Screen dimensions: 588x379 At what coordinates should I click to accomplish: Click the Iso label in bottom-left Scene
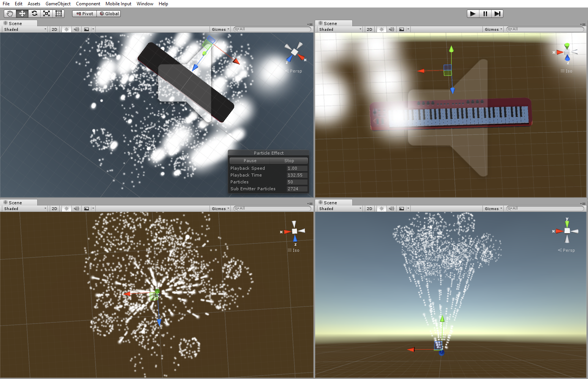(296, 250)
